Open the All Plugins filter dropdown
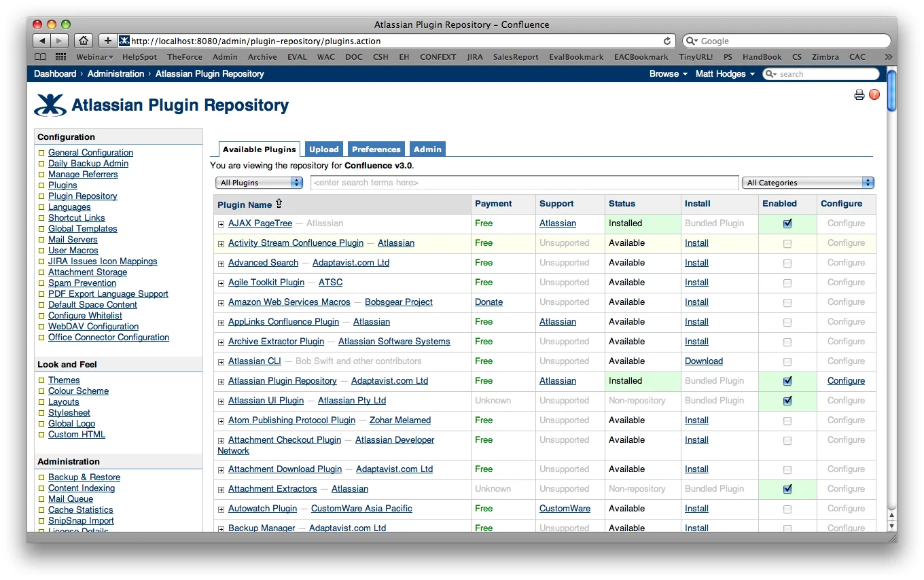Image resolution: width=924 pixels, height=580 pixels. pos(259,183)
